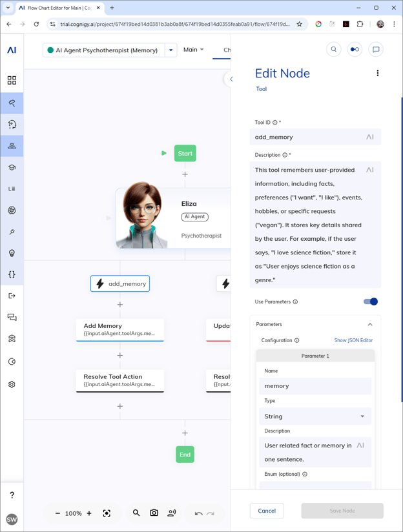Toggle the Use Parameters switch

tap(371, 302)
